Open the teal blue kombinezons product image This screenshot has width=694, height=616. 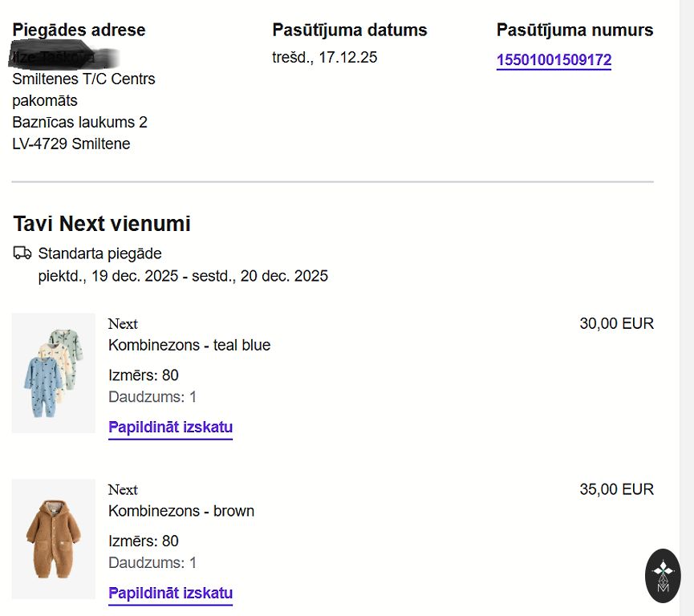click(x=54, y=373)
